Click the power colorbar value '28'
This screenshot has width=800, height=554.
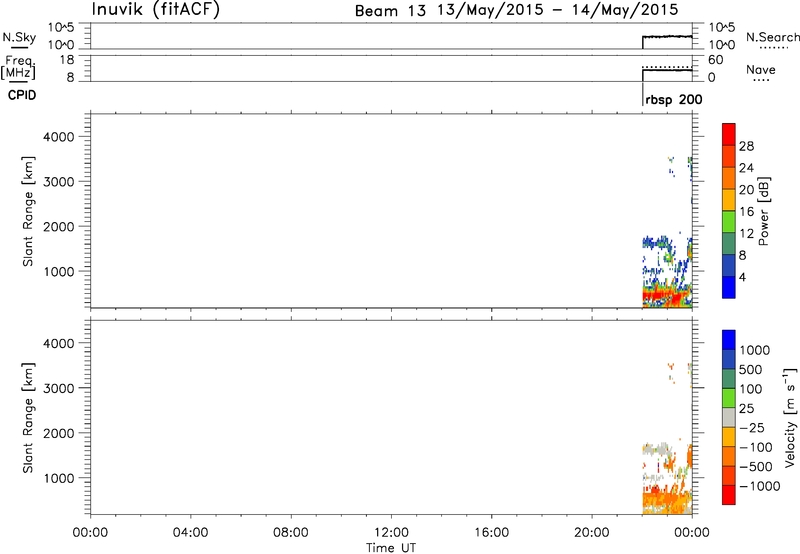pos(746,146)
